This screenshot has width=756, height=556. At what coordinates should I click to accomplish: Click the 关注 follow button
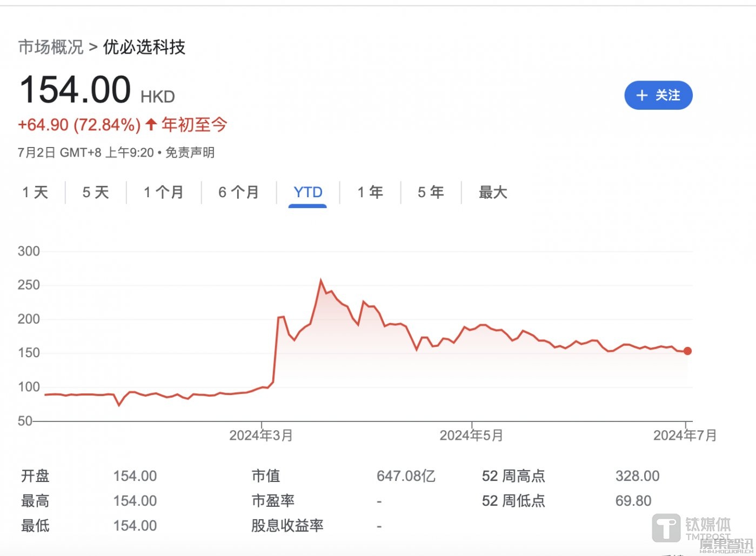coord(658,96)
